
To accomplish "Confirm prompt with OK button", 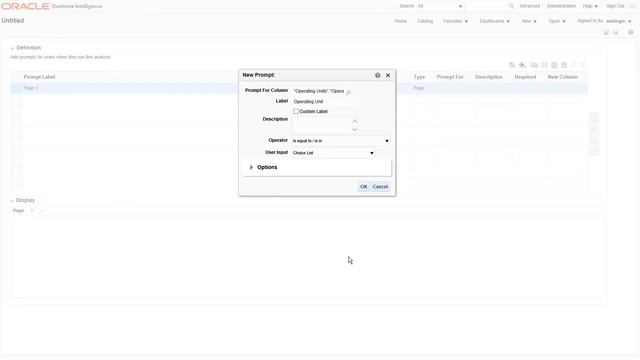I will tap(364, 187).
